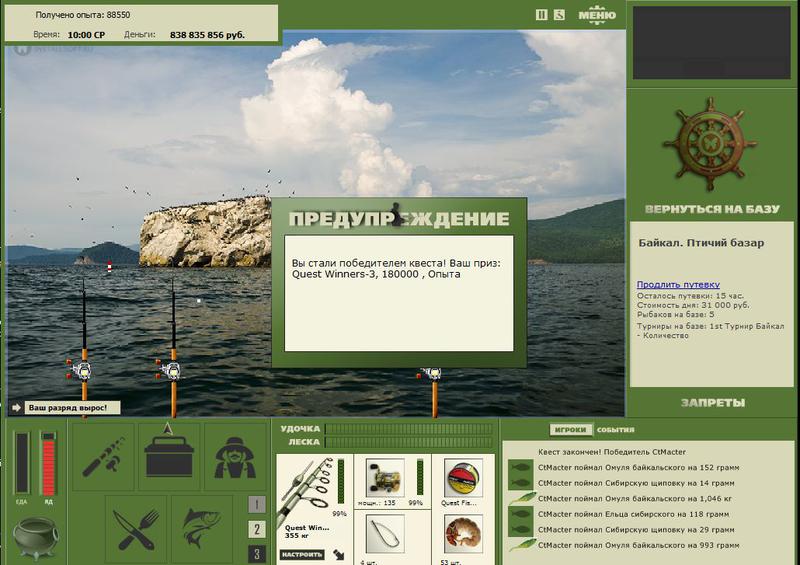Screen dimensions: 800x565
Task: Click the Продлить путевку link
Action: point(678,284)
